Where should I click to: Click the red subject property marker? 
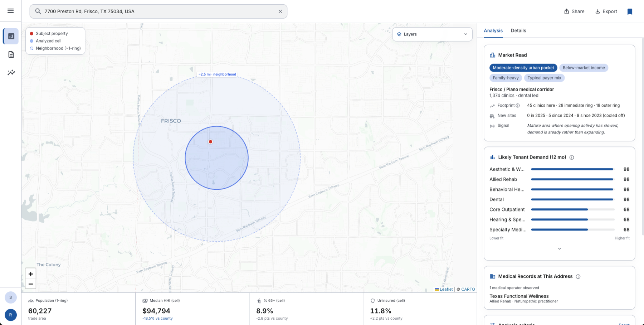[211, 142]
